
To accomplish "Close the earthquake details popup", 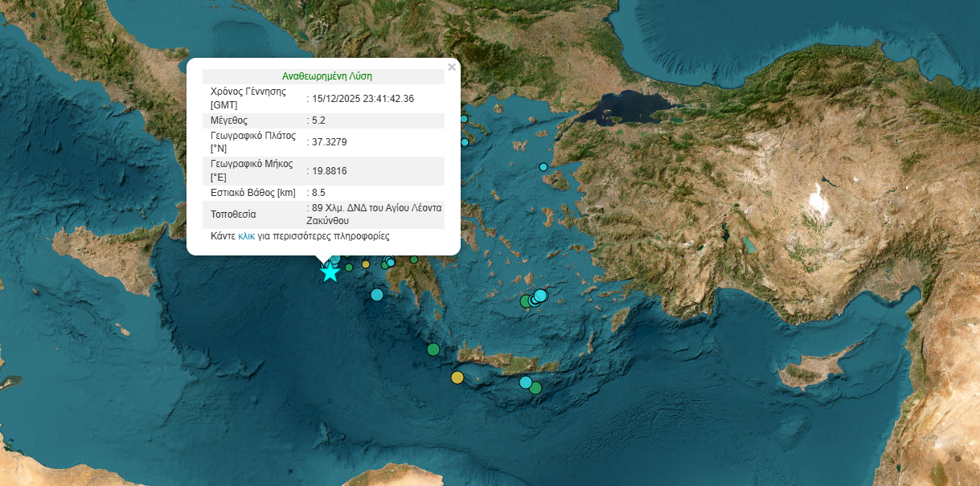I will 451,67.
